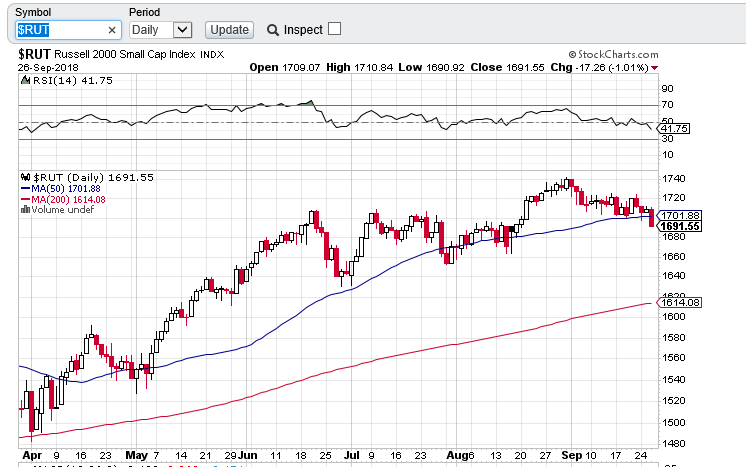Click the Close 1691.55 value in header

pyautogui.click(x=507, y=68)
